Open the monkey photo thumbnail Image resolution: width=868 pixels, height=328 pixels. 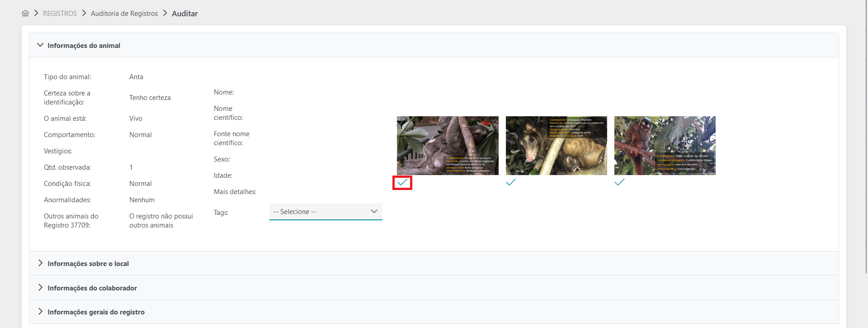(665, 146)
